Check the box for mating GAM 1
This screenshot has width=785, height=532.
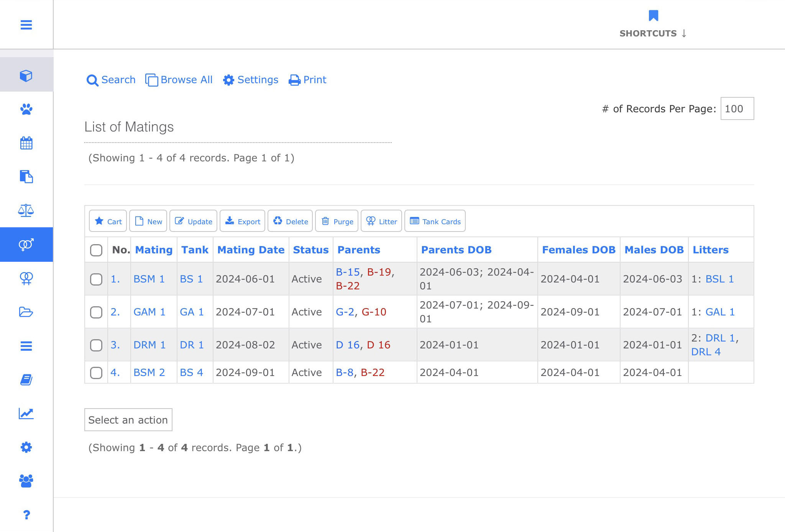click(x=96, y=312)
